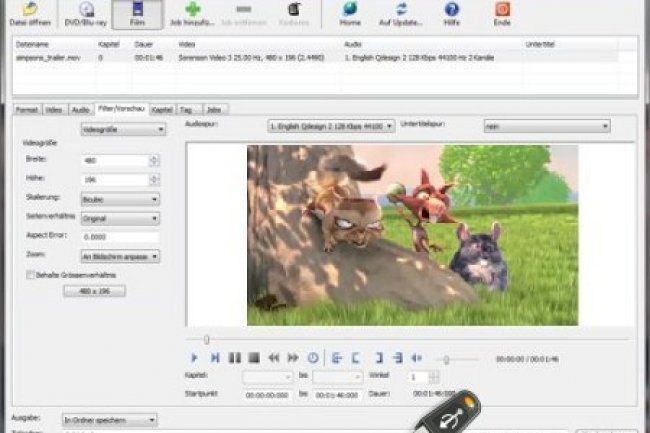Select the Film toolbar button
This screenshot has width=650, height=433.
tap(137, 14)
